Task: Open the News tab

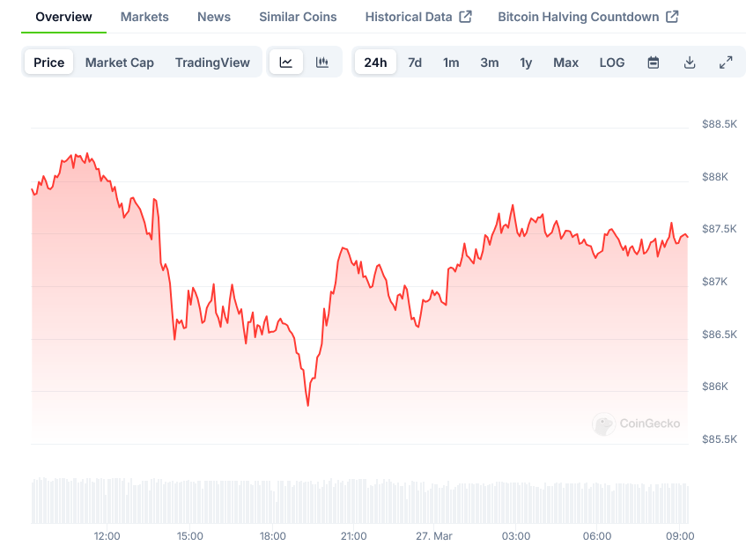Action: click(214, 17)
